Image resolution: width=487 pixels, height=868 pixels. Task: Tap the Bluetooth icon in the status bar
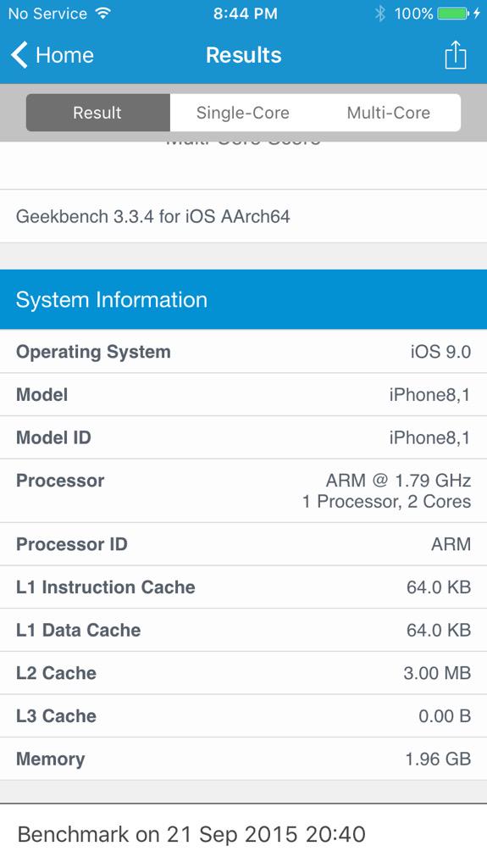[x=379, y=14]
